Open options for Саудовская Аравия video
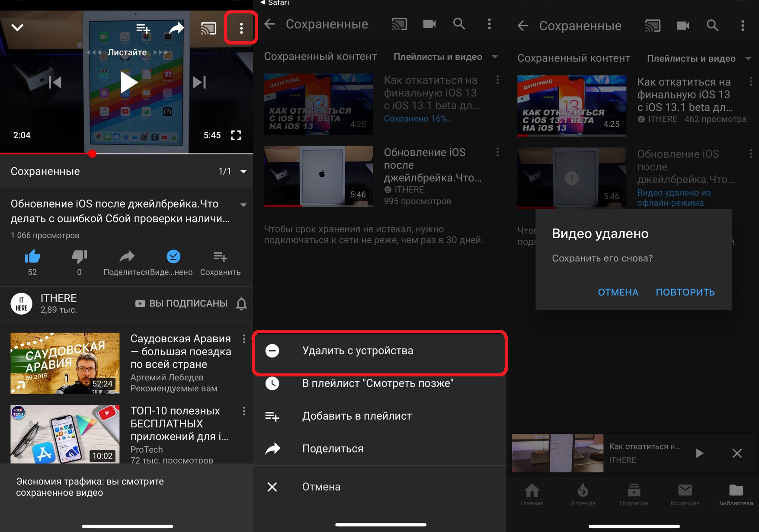The image size is (759, 532). (x=244, y=339)
